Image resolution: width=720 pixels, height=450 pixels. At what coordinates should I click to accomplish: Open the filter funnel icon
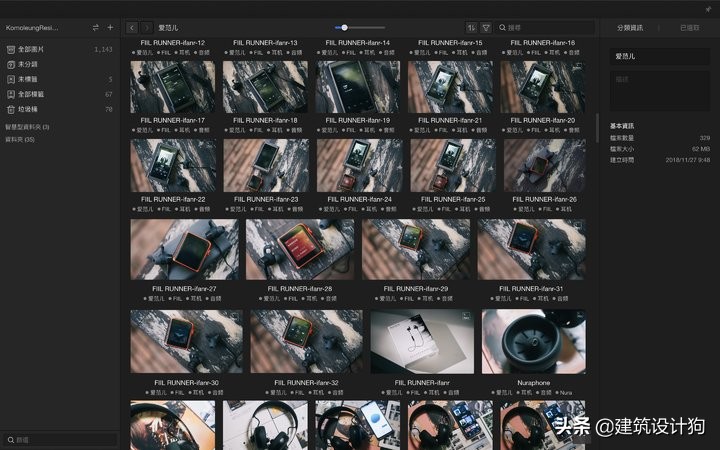[x=486, y=28]
